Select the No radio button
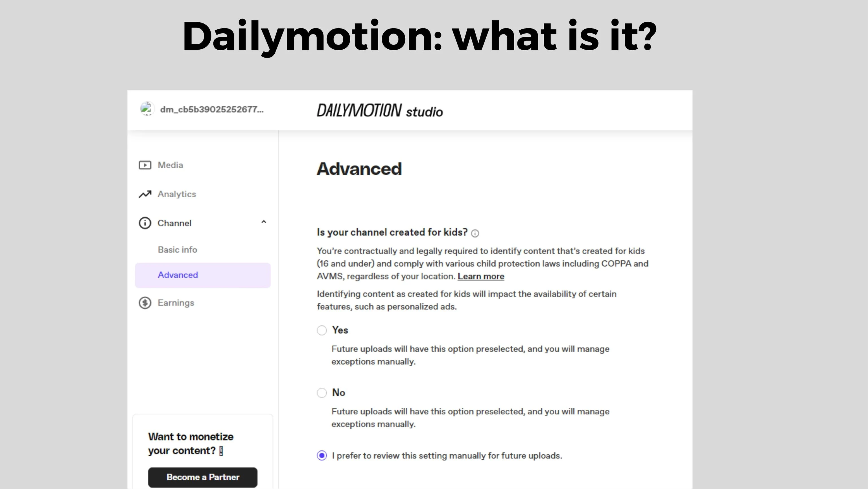The image size is (868, 489). (321, 392)
